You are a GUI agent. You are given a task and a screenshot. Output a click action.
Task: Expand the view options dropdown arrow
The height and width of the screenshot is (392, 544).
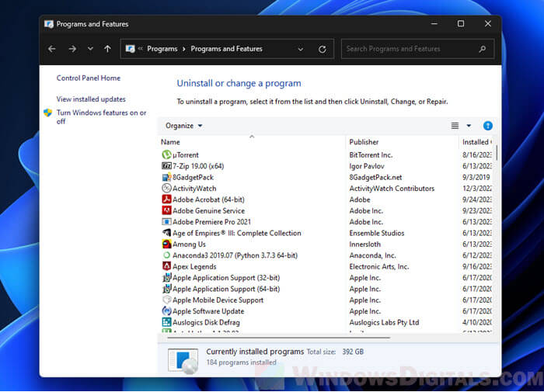[469, 126]
